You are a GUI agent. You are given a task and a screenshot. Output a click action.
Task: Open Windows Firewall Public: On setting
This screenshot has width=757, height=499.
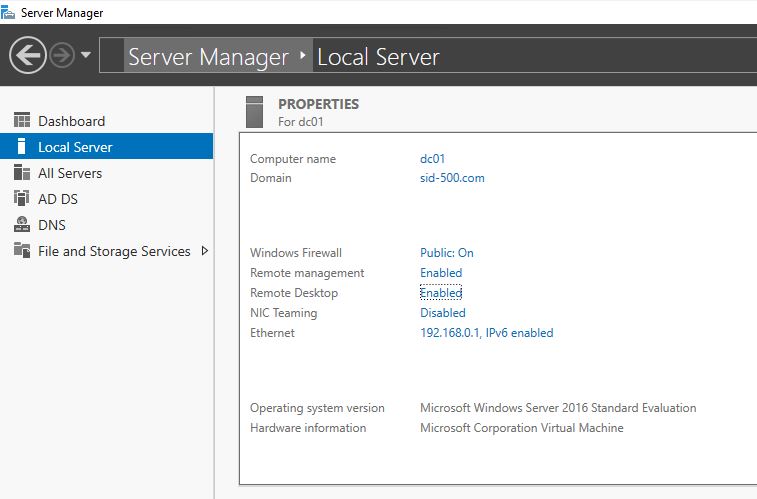[x=446, y=253]
